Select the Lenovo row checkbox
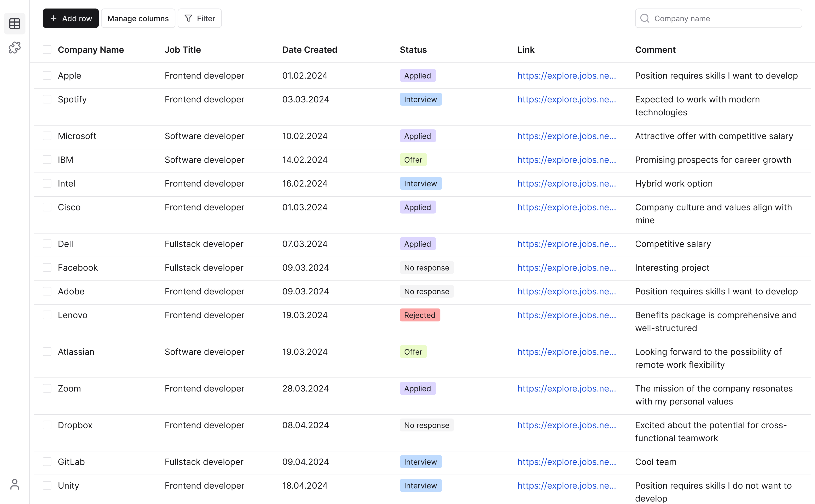 (47, 315)
